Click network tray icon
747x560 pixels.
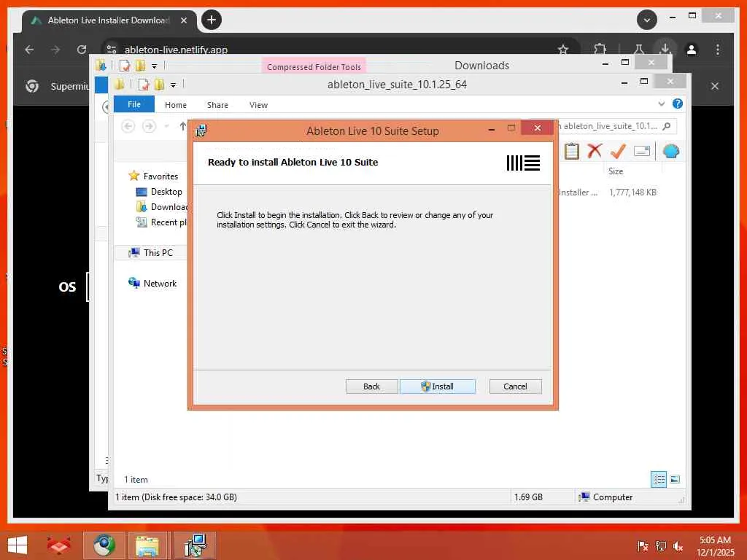click(661, 546)
